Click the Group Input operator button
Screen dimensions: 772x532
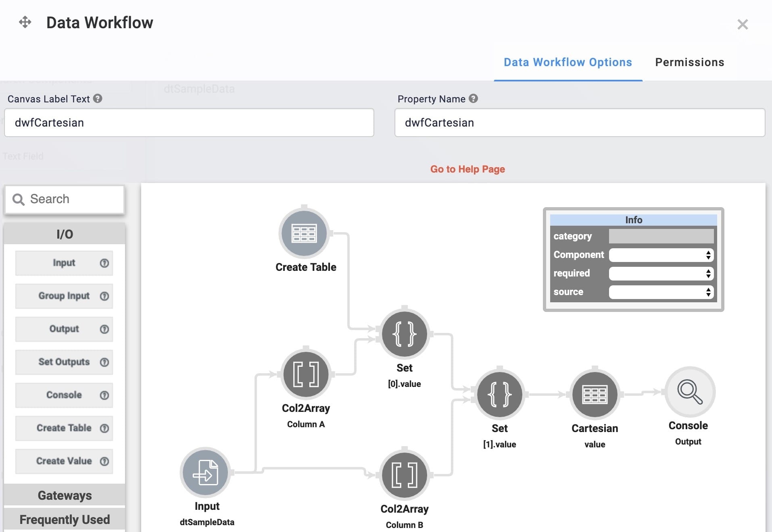[x=64, y=296]
